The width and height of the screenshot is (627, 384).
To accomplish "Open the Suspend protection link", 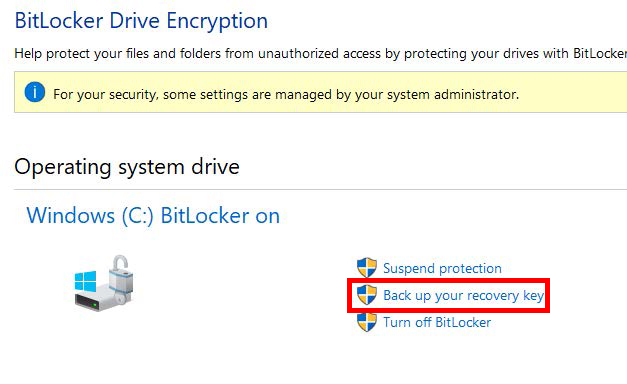I will [x=442, y=268].
